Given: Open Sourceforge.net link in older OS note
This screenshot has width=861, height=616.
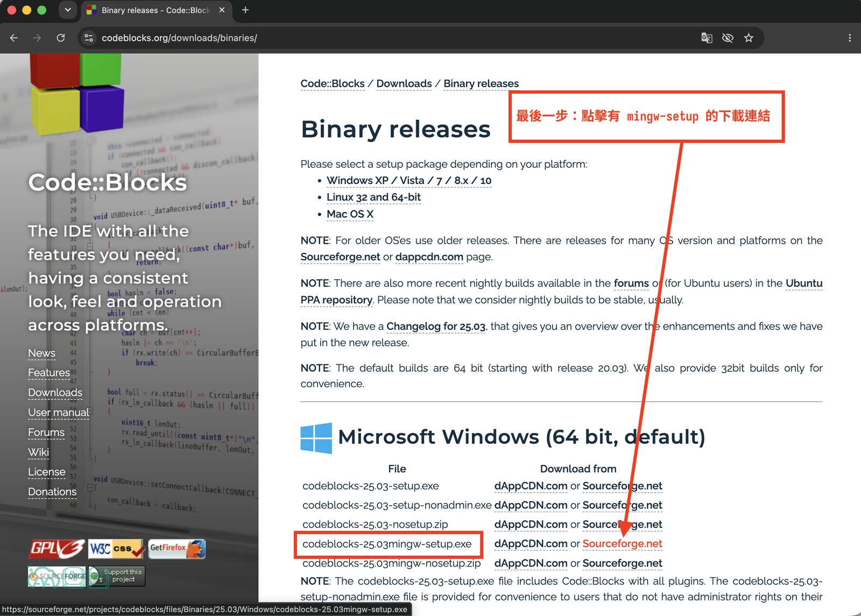Looking at the screenshot, I should (x=341, y=257).
